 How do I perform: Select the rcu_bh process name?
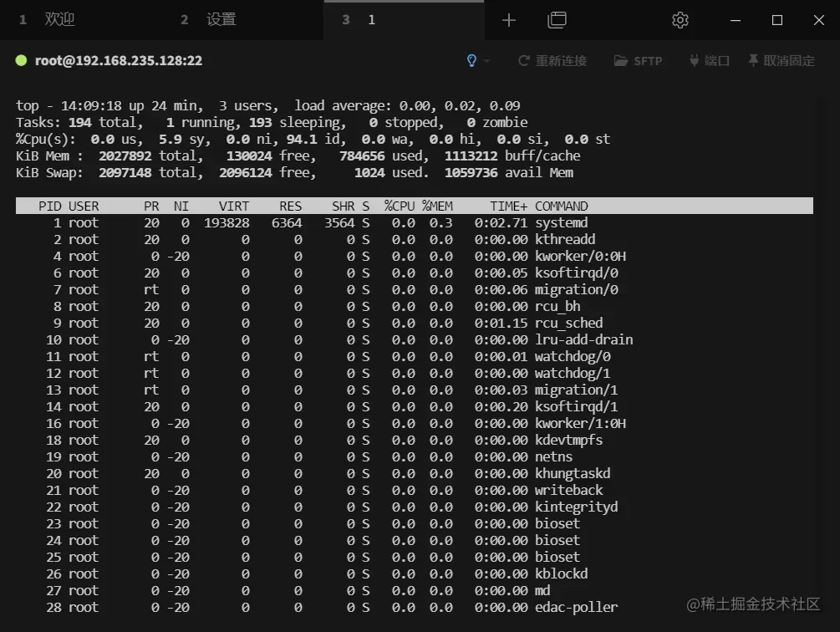click(557, 306)
